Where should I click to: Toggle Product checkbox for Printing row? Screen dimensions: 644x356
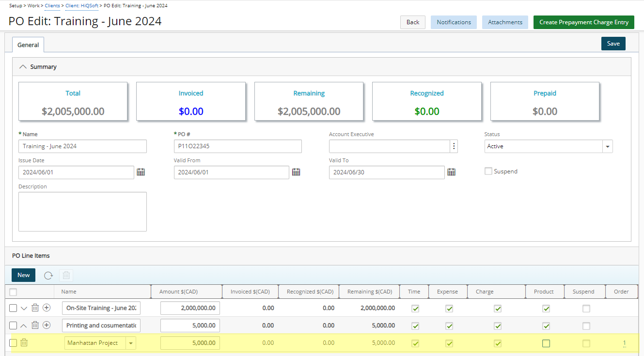[546, 326]
